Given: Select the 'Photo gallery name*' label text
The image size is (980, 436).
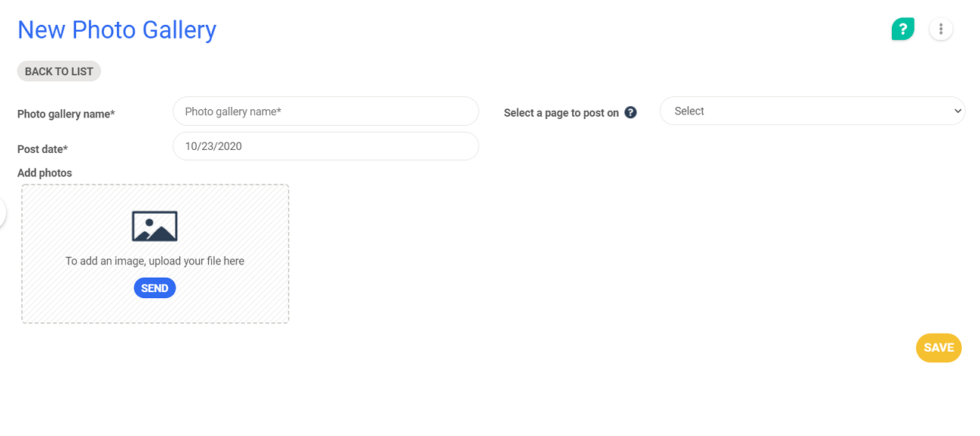Looking at the screenshot, I should (x=66, y=114).
